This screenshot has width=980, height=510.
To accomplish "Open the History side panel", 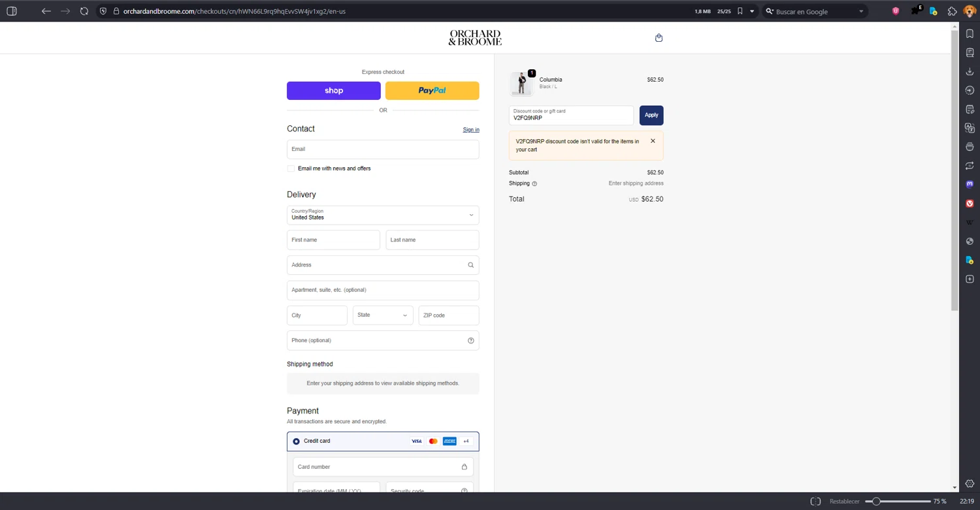I will coord(970,91).
